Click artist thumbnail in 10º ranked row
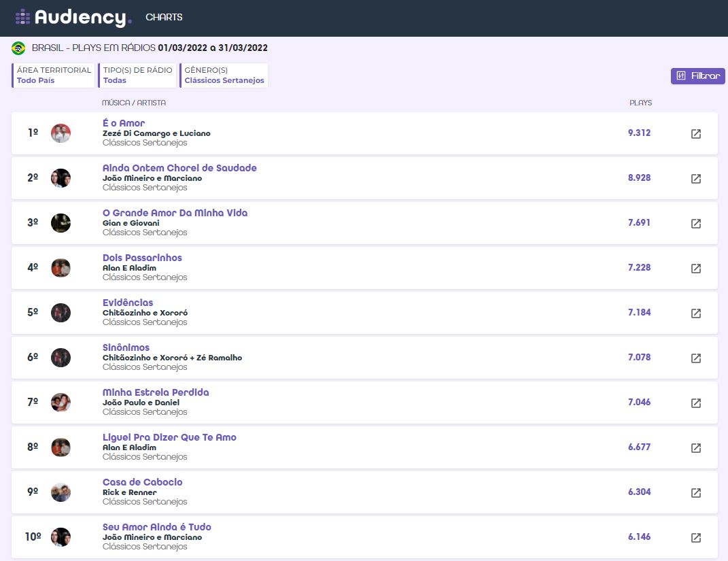728x561 pixels. pos(60,537)
